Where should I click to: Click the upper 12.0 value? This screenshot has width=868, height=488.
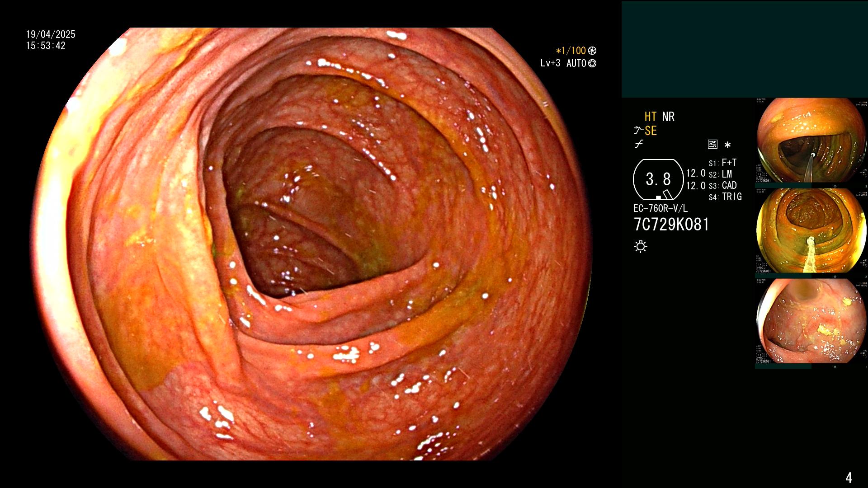click(696, 173)
